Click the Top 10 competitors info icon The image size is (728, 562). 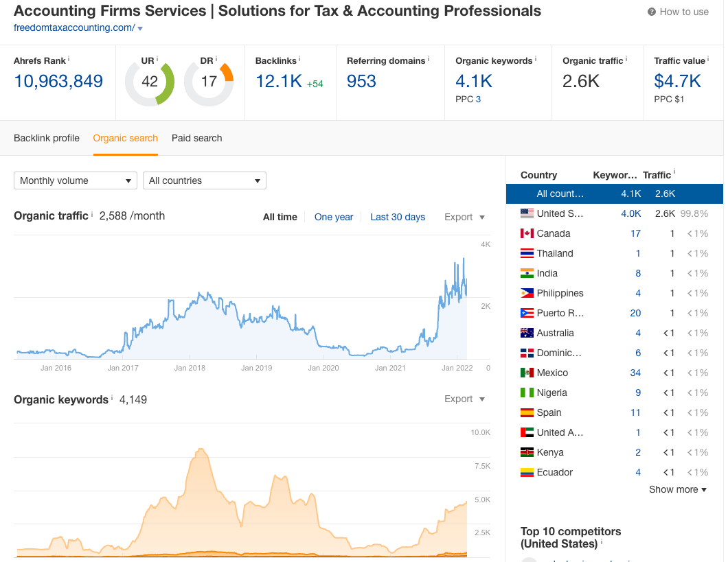click(x=602, y=541)
